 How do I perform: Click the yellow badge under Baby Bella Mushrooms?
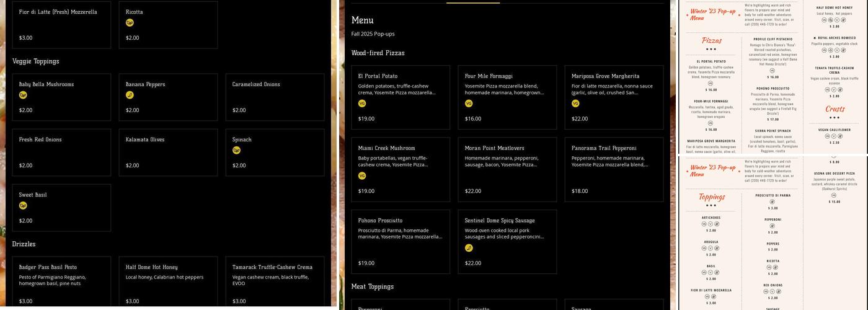point(23,95)
